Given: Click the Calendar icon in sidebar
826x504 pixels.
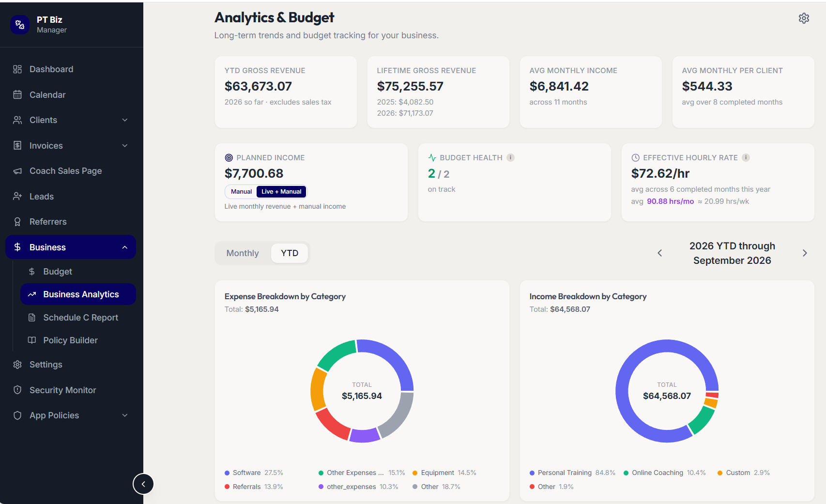Looking at the screenshot, I should [x=17, y=95].
